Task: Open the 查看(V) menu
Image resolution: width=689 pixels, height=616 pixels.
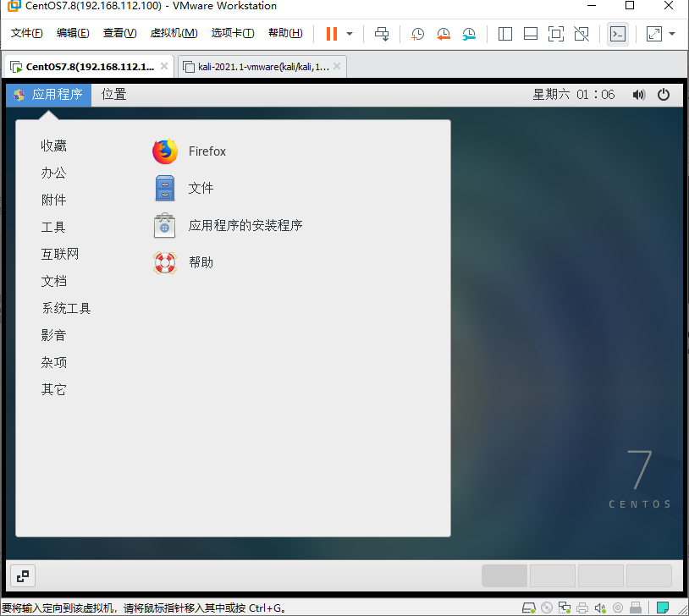Action: click(119, 33)
